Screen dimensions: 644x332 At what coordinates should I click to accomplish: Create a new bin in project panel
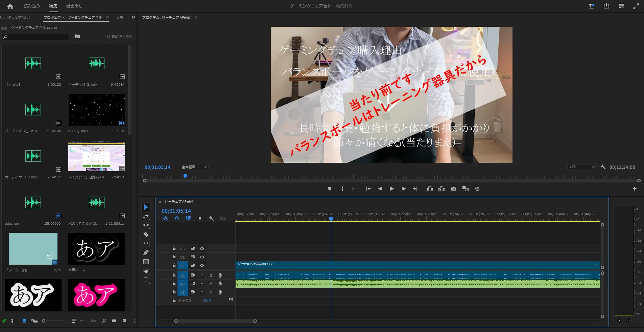pos(114,321)
